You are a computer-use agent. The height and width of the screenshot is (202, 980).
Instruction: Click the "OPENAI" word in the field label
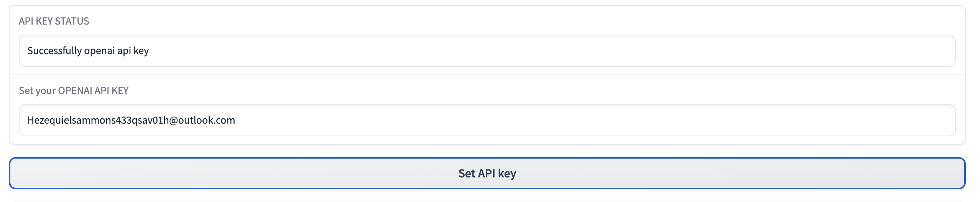[75, 91]
